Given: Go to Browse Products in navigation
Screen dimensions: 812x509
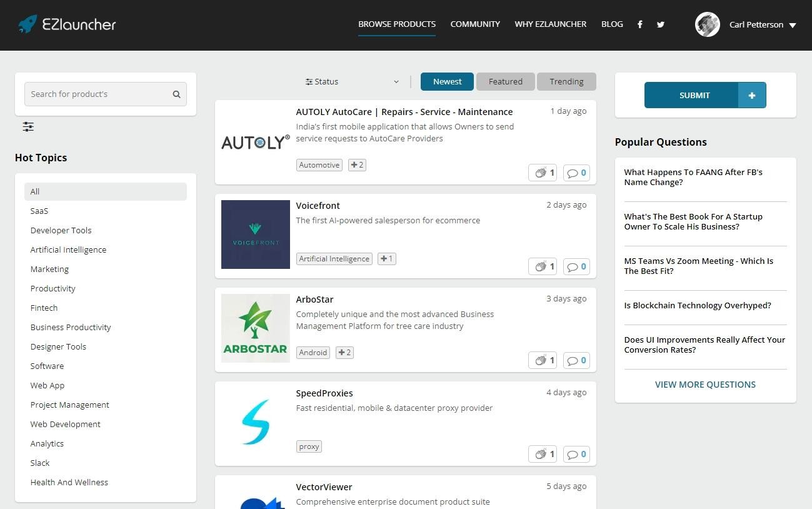Looking at the screenshot, I should [x=397, y=24].
